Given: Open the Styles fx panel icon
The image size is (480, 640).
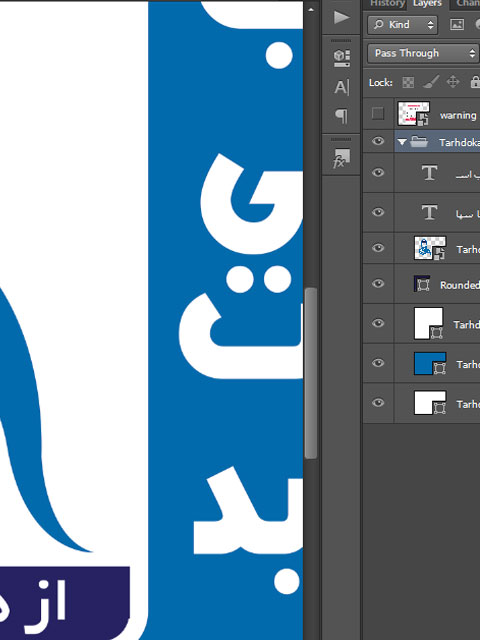Looking at the screenshot, I should tap(341, 158).
